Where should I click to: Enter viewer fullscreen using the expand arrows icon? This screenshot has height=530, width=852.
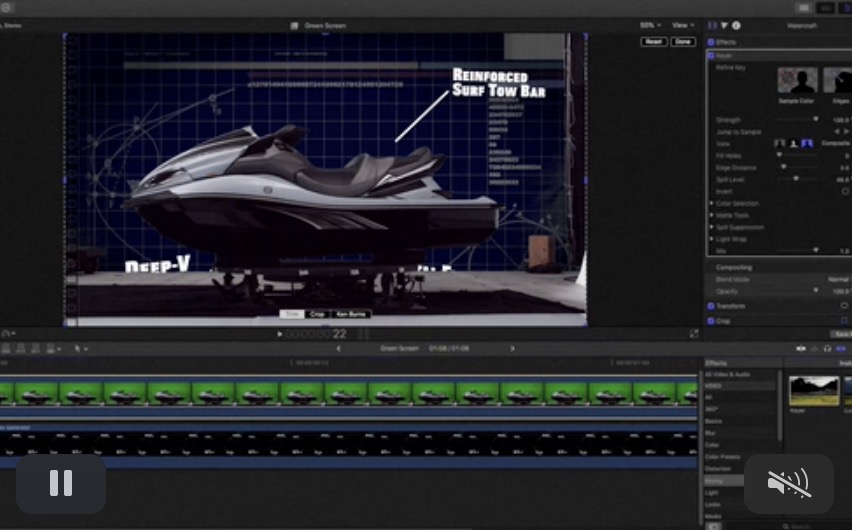(x=694, y=334)
